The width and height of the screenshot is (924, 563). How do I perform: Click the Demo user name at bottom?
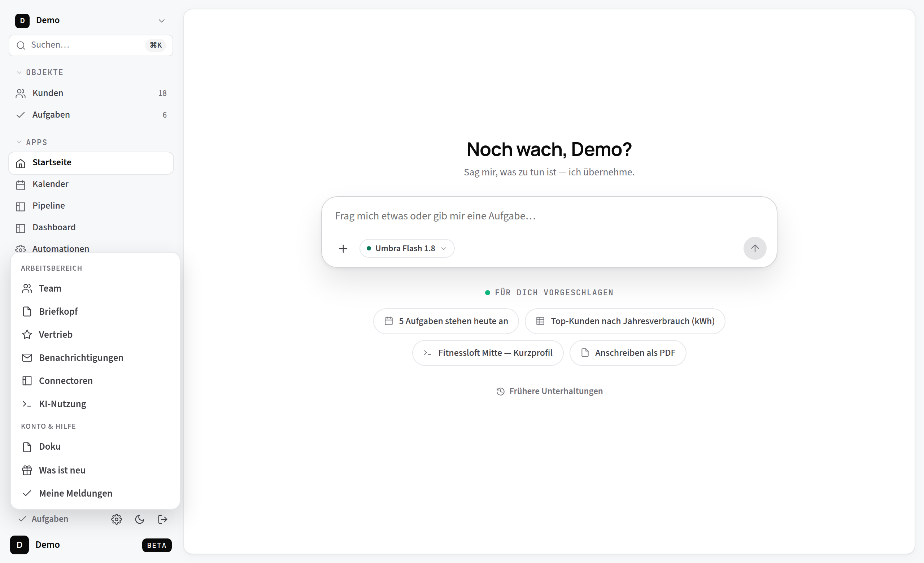48,545
